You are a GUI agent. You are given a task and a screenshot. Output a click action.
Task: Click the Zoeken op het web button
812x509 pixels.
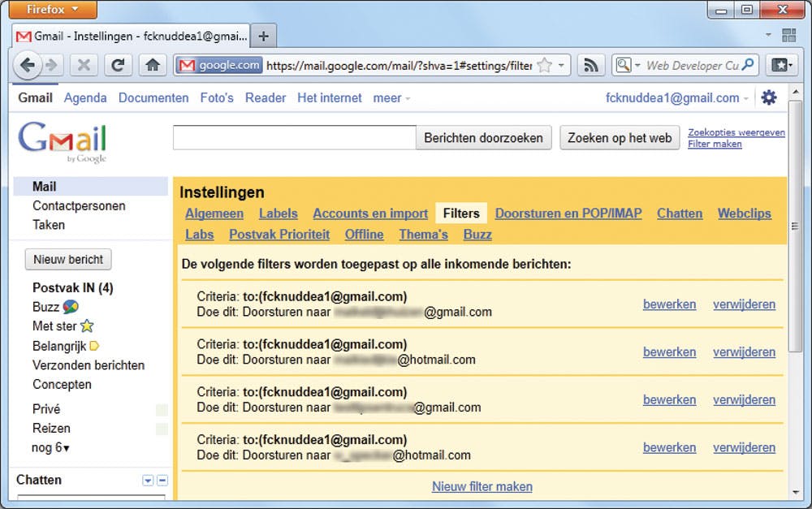point(620,138)
